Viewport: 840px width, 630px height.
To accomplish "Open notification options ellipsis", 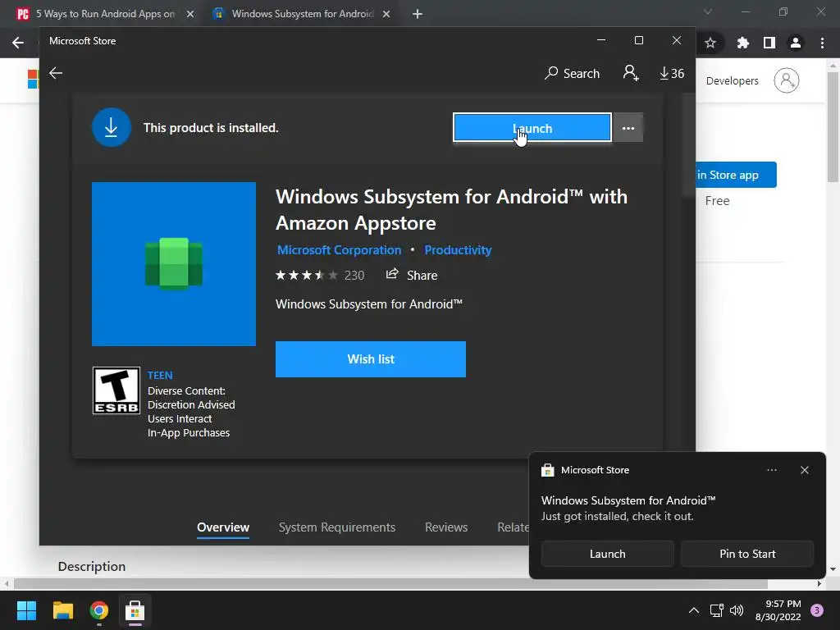I will pos(772,470).
